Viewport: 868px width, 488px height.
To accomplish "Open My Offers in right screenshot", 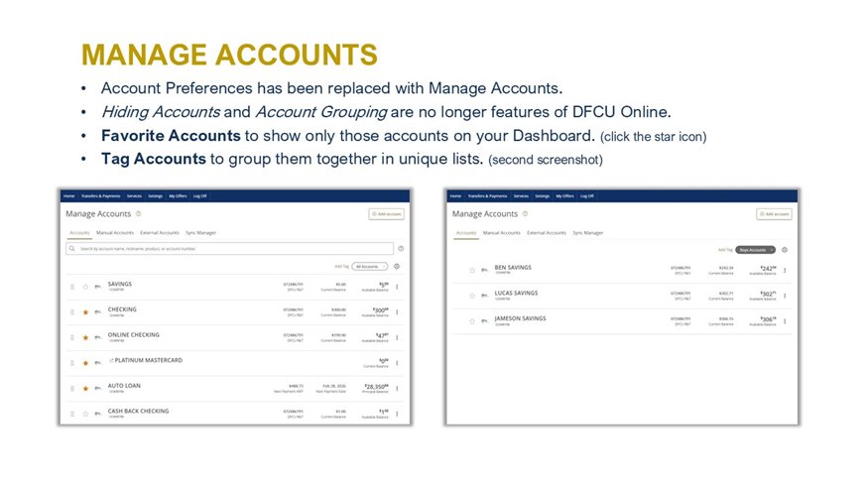I will tap(564, 195).
